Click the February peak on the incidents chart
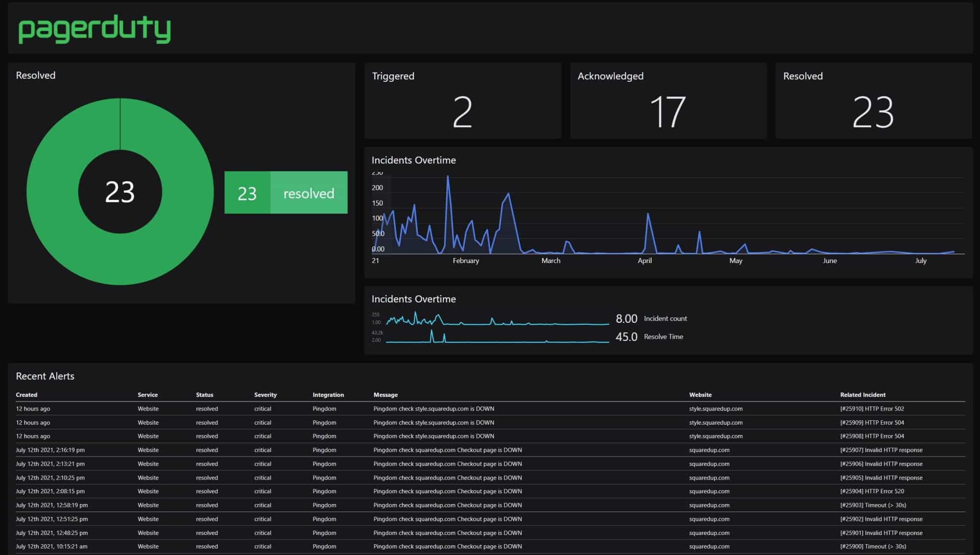The height and width of the screenshot is (555, 980). coord(448,176)
